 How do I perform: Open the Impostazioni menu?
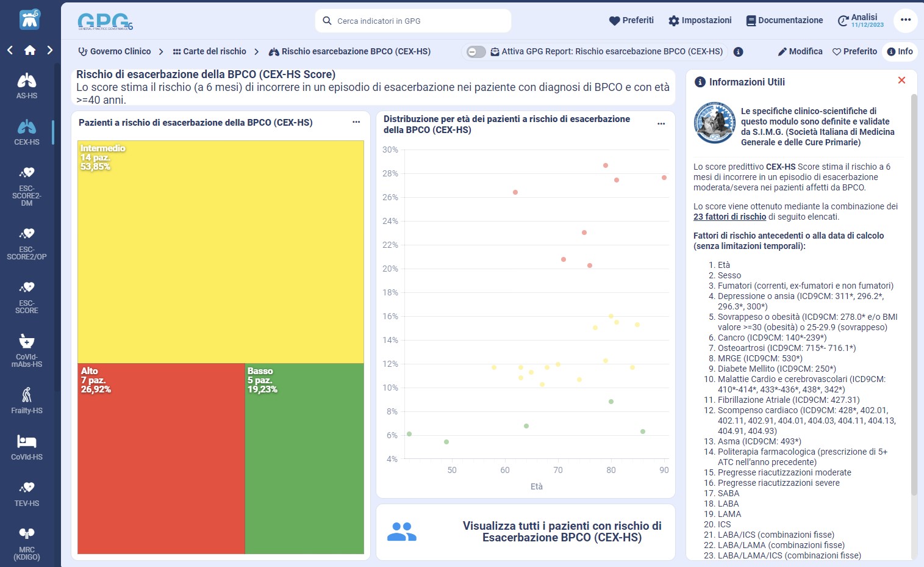(x=700, y=21)
